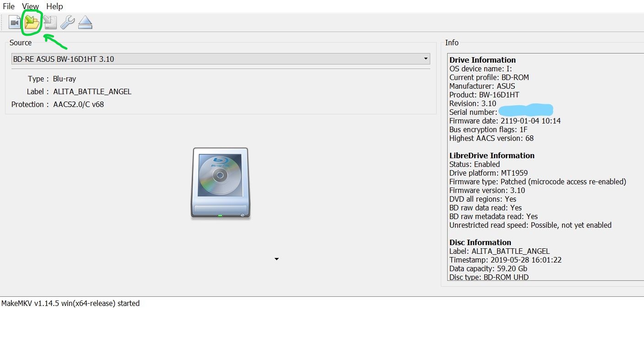Select the DVD all regions: Yes line

click(483, 199)
